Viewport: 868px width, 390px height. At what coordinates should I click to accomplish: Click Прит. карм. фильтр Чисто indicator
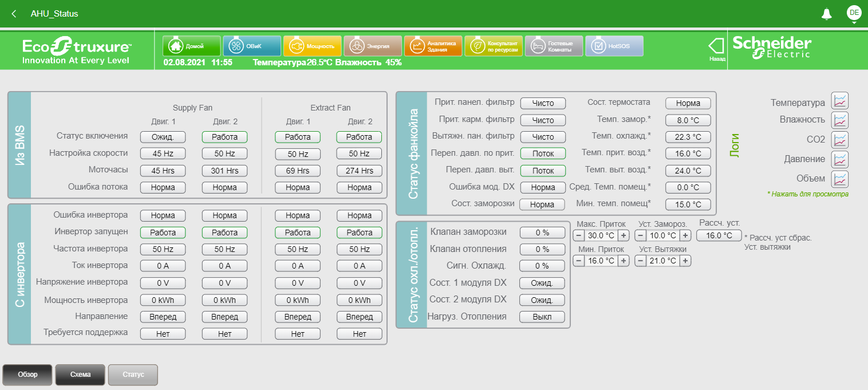(543, 120)
